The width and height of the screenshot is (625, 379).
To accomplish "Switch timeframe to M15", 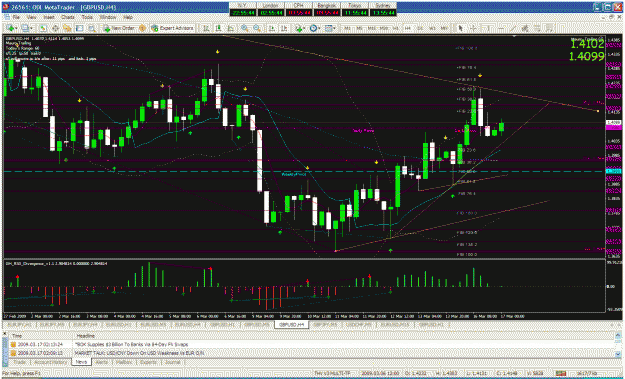I will [x=371, y=28].
